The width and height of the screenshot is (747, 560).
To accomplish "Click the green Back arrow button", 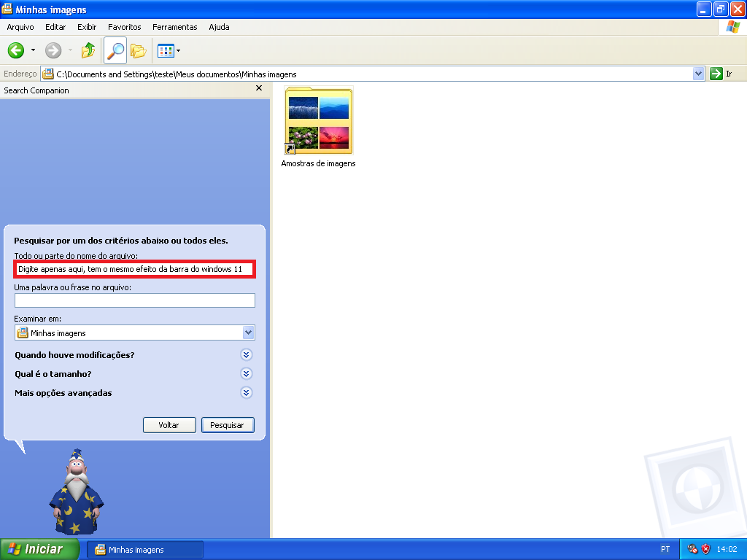I will pos(16,50).
